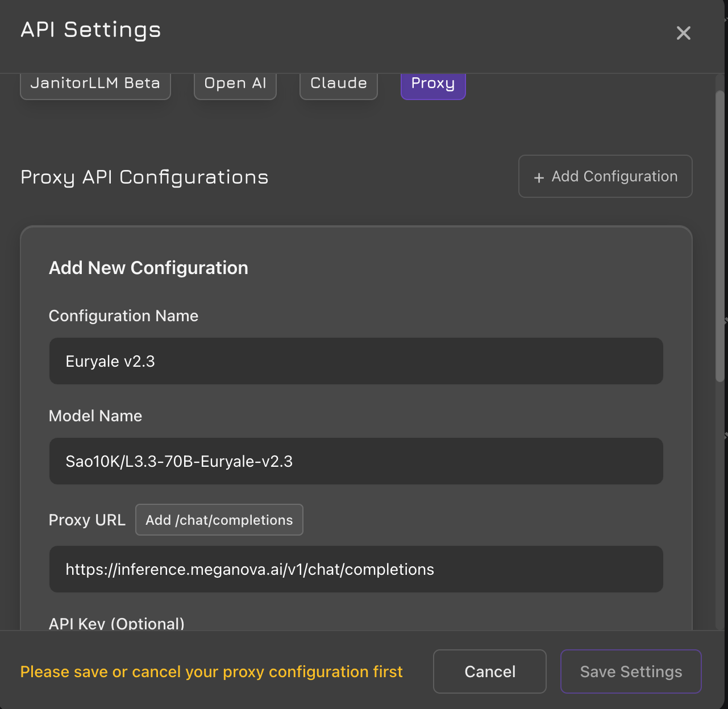Click the Save Settings button
This screenshot has width=728, height=709.
pos(630,671)
